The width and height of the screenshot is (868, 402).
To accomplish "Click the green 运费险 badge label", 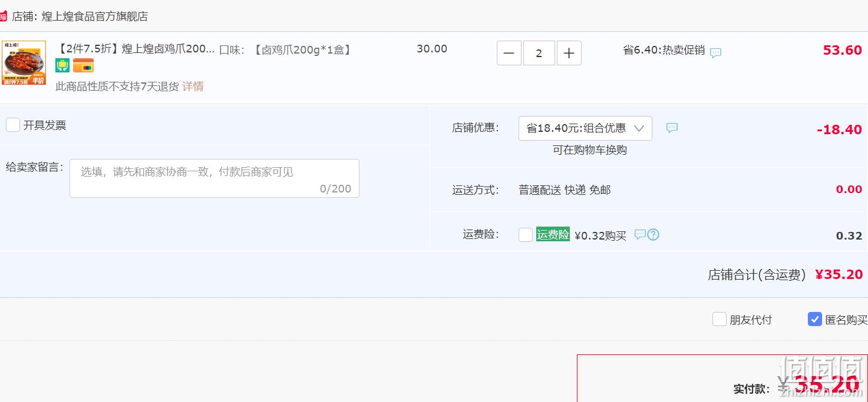I will click(x=553, y=235).
